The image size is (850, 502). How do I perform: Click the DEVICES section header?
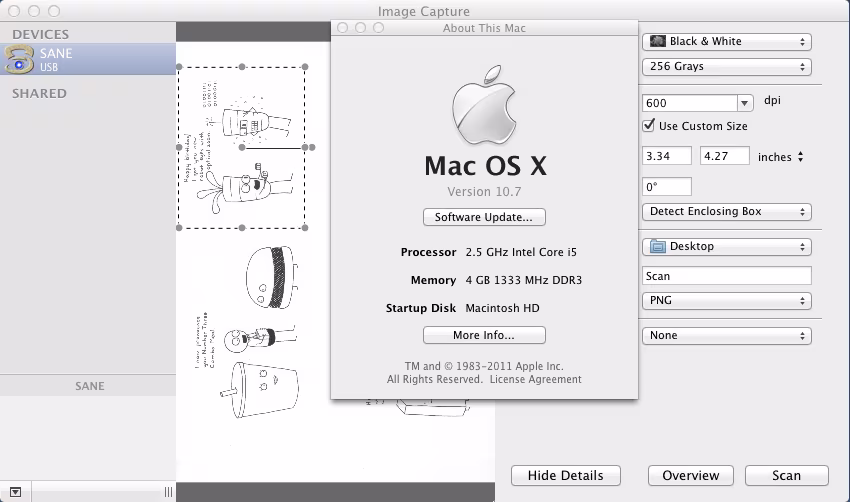(x=41, y=34)
